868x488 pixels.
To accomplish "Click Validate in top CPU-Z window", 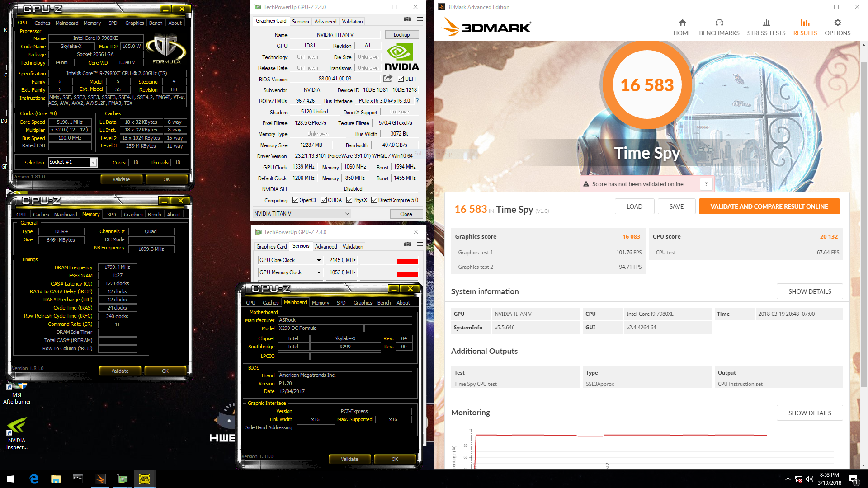I will [121, 179].
